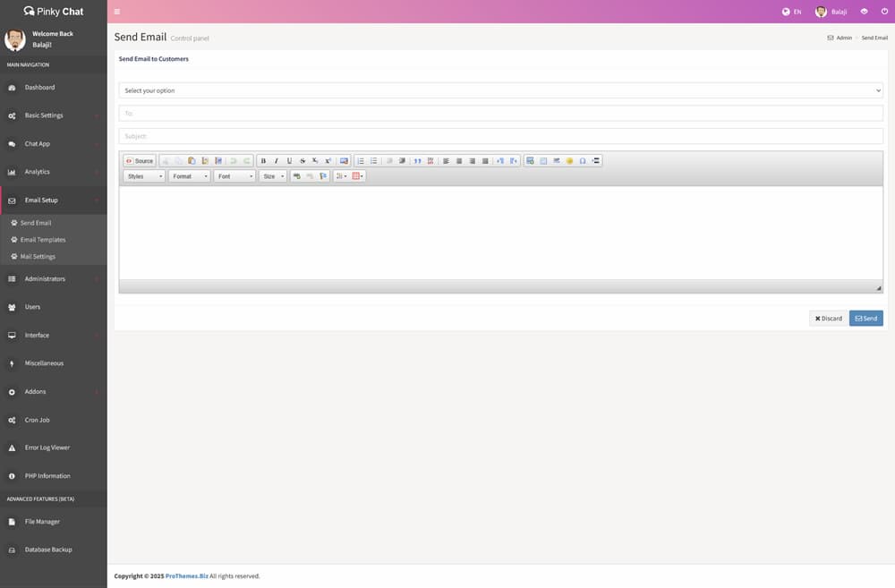This screenshot has height=588, width=895.
Task: Open Email Templates submenu item
Action: [43, 240]
